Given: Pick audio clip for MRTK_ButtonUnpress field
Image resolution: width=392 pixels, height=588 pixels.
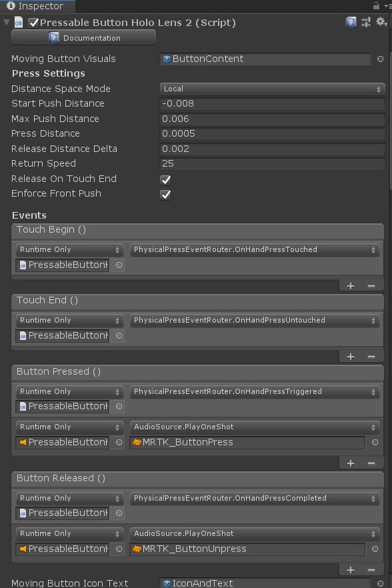Looking at the screenshot, I should pyautogui.click(x=375, y=549).
